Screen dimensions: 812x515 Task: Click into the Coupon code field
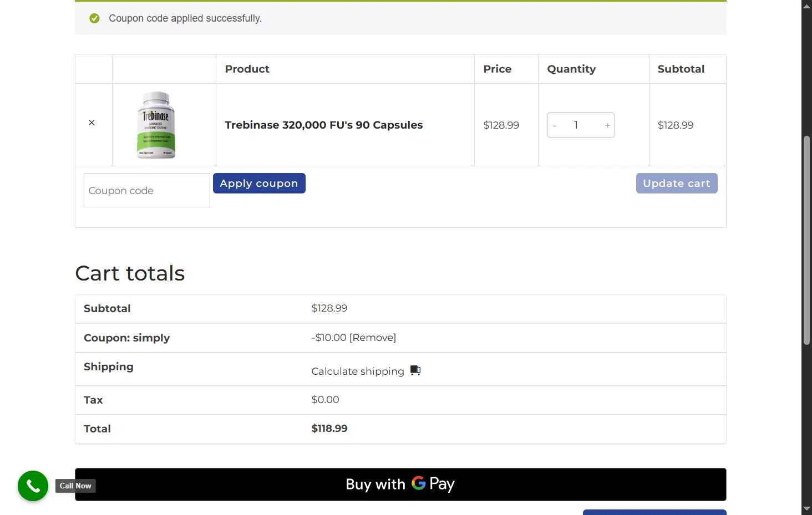tap(147, 190)
